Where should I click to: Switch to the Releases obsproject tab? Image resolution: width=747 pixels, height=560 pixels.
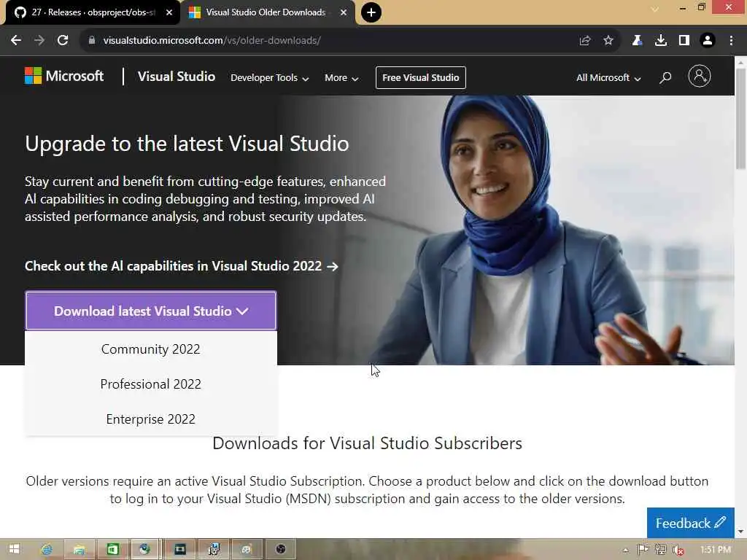pyautogui.click(x=93, y=13)
